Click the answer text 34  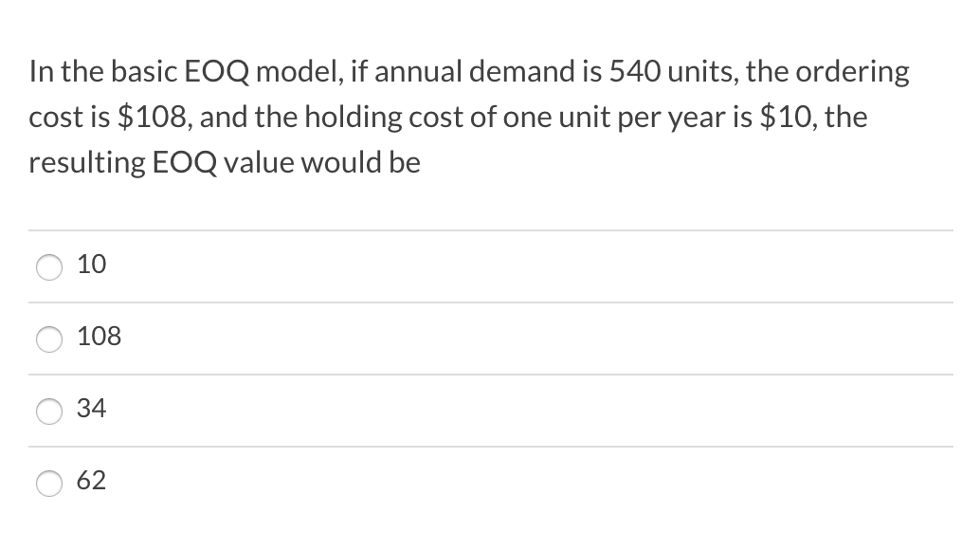[91, 409]
